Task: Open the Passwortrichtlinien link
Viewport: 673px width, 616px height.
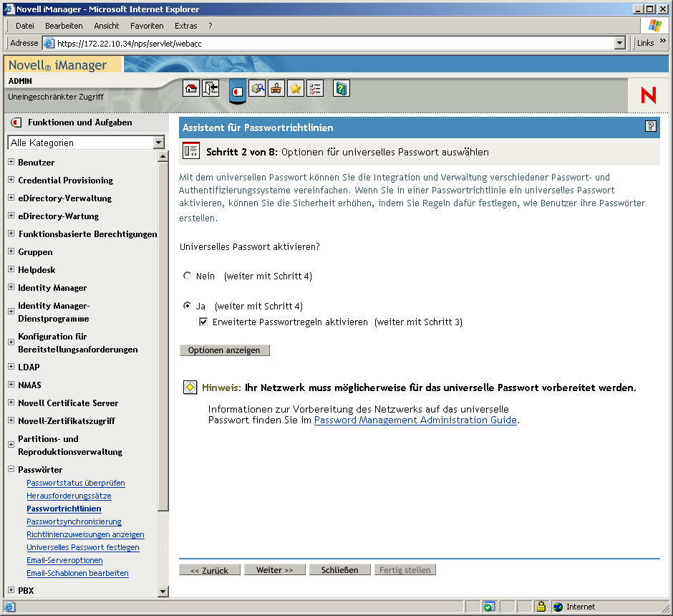Action: 64,509
